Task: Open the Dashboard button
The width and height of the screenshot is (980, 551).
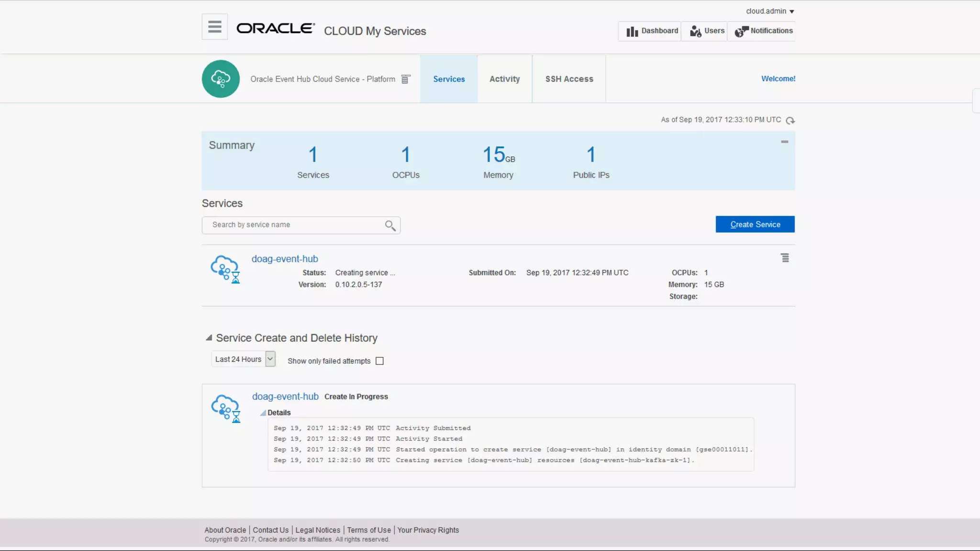Action: [652, 31]
